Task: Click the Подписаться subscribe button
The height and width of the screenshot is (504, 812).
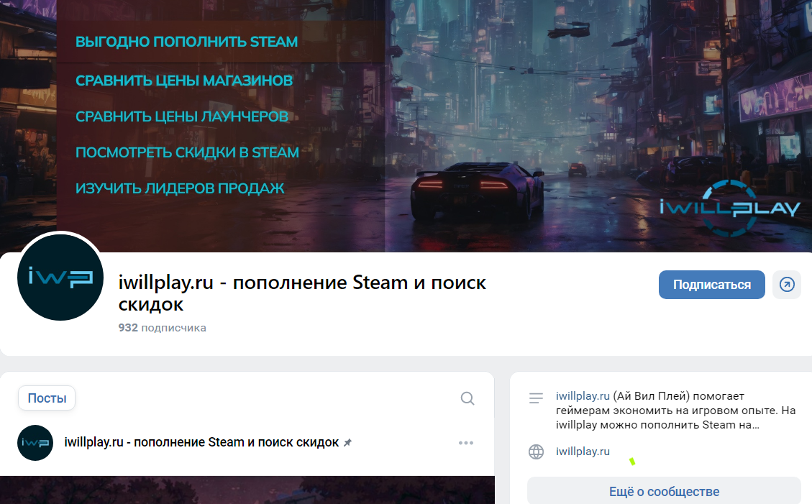Action: point(711,285)
